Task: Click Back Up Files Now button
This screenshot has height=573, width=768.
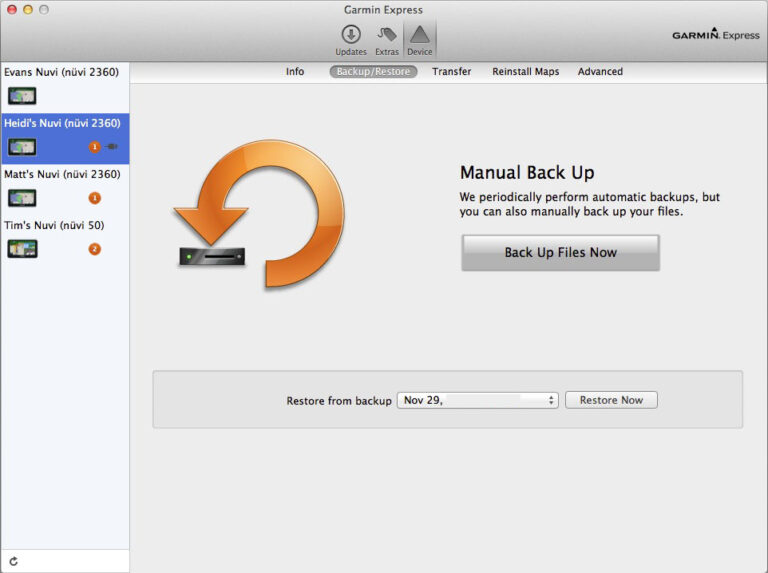Action: 560,252
